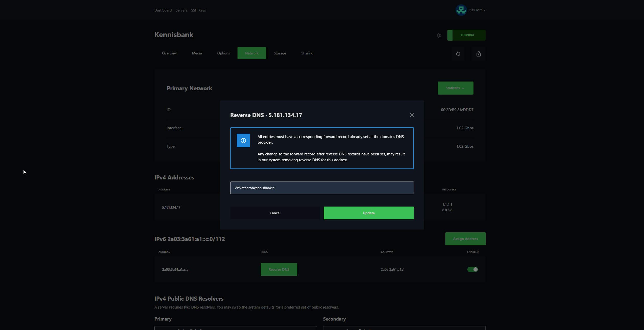Go to the Sharing tab
The width and height of the screenshot is (644, 330).
(307, 53)
